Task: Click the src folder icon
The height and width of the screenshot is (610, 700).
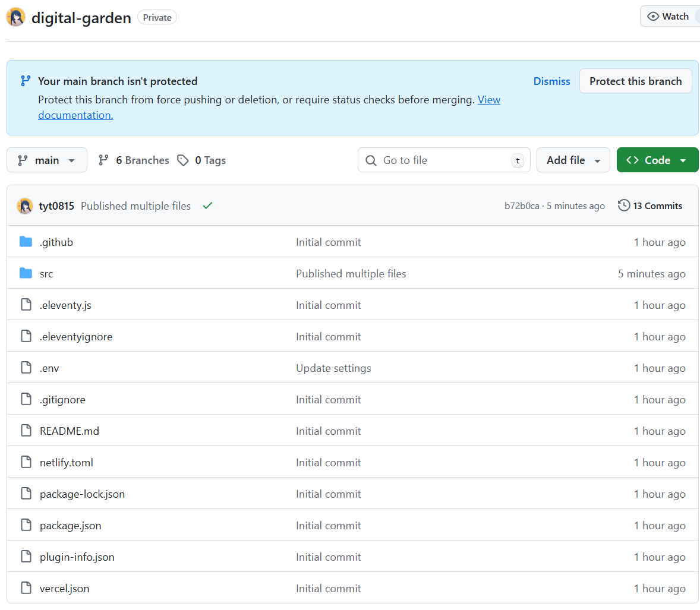Action: click(26, 273)
